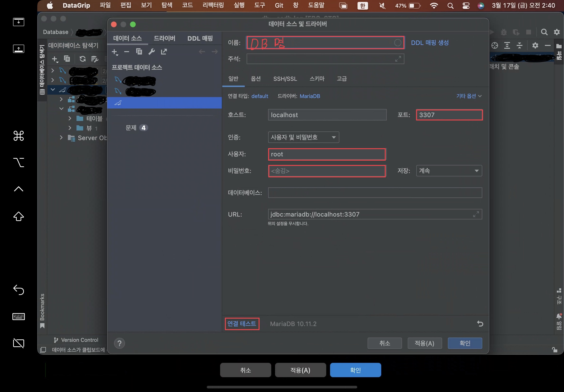
Task: Expand the URL field with arrows icon
Action: tap(476, 214)
